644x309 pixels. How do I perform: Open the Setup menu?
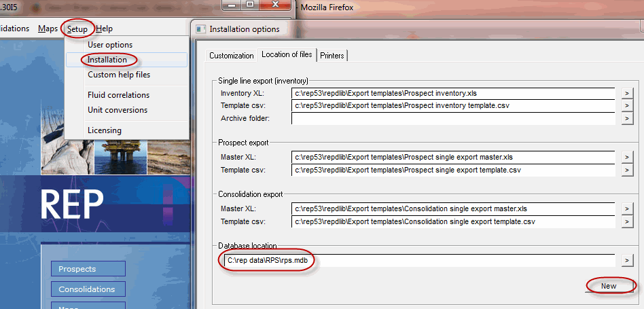point(77,29)
